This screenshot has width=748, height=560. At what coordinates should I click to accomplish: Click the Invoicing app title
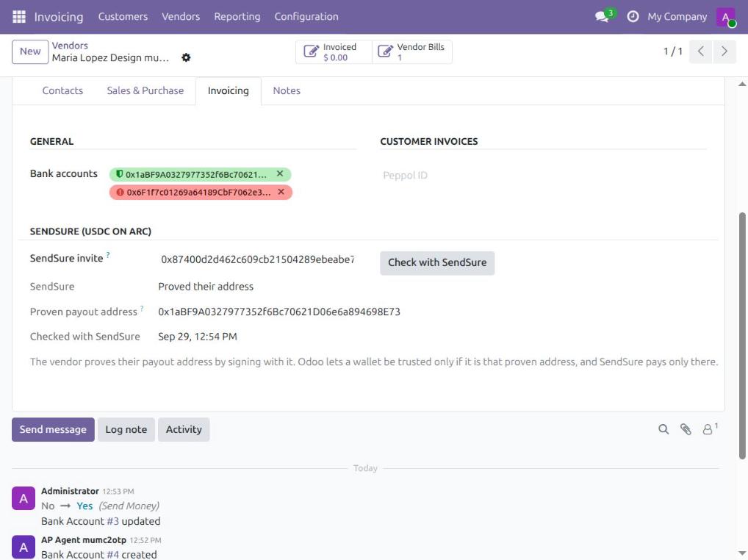59,17
